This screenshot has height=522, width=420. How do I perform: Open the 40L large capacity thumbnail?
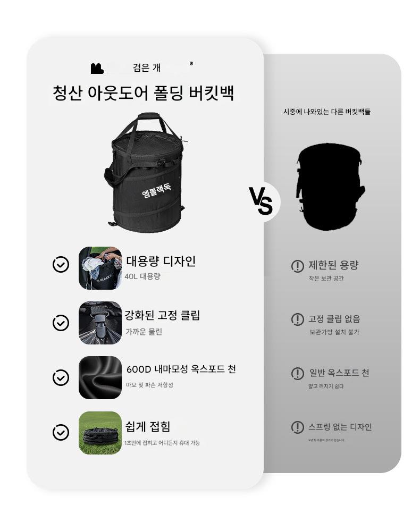coord(100,268)
